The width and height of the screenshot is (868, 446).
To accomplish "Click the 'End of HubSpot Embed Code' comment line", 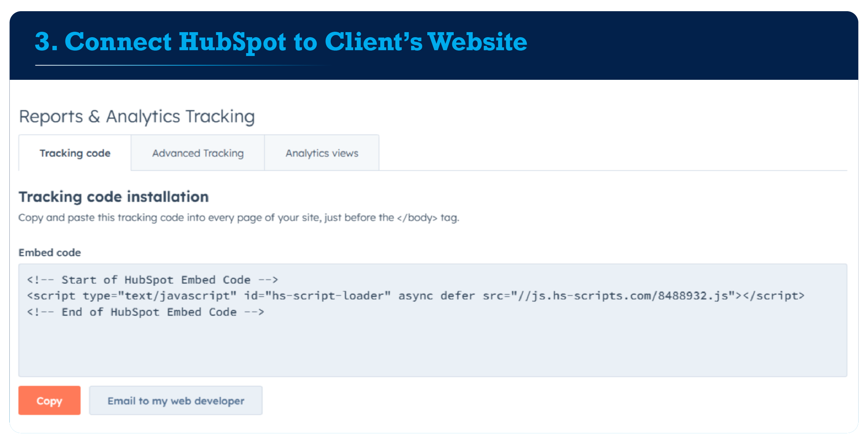I will 146,312.
